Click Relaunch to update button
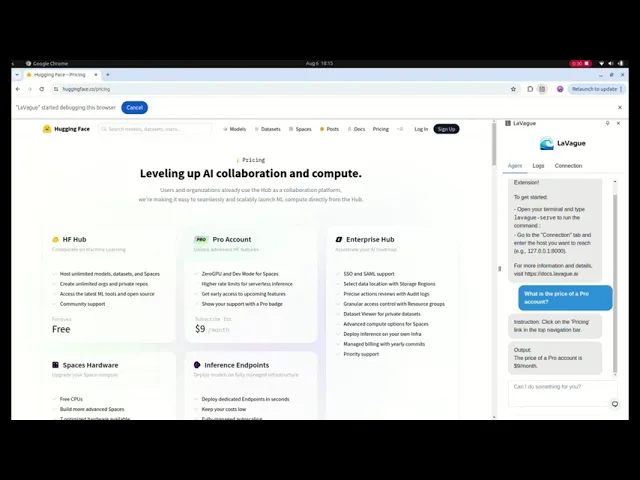 594,89
